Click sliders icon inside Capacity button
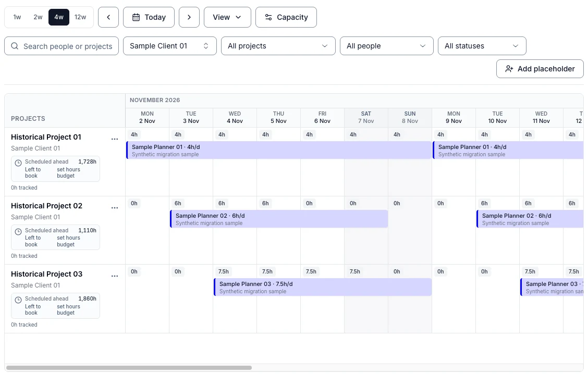Screen dimensions: 588x374 point(268,17)
